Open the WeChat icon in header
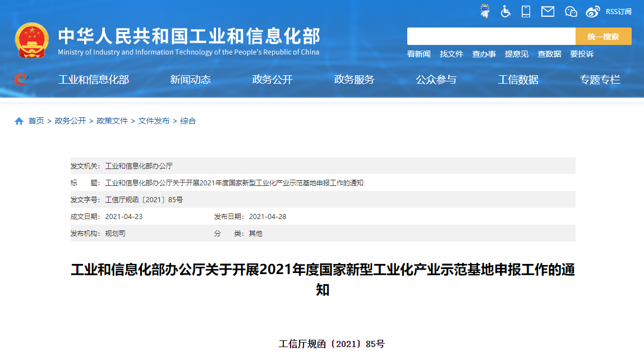Screen dimensions: 644x360 point(571,11)
